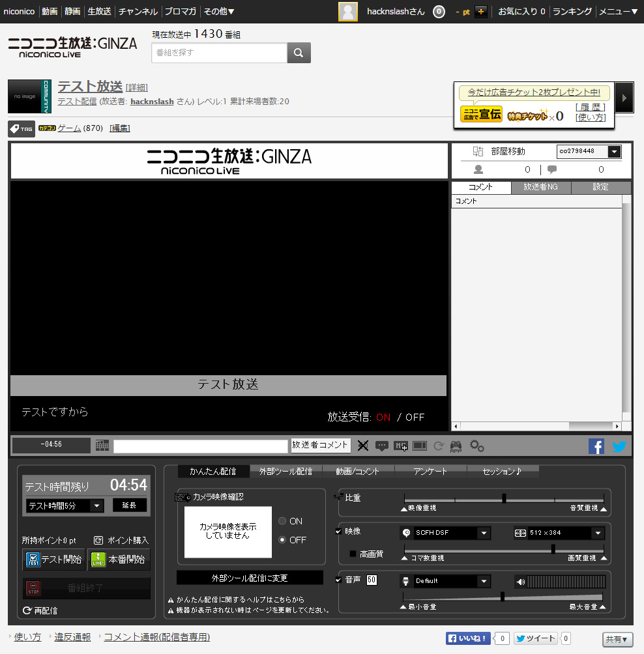Open the メニュー dropdown in the top bar
The height and width of the screenshot is (654, 644).
[x=619, y=12]
